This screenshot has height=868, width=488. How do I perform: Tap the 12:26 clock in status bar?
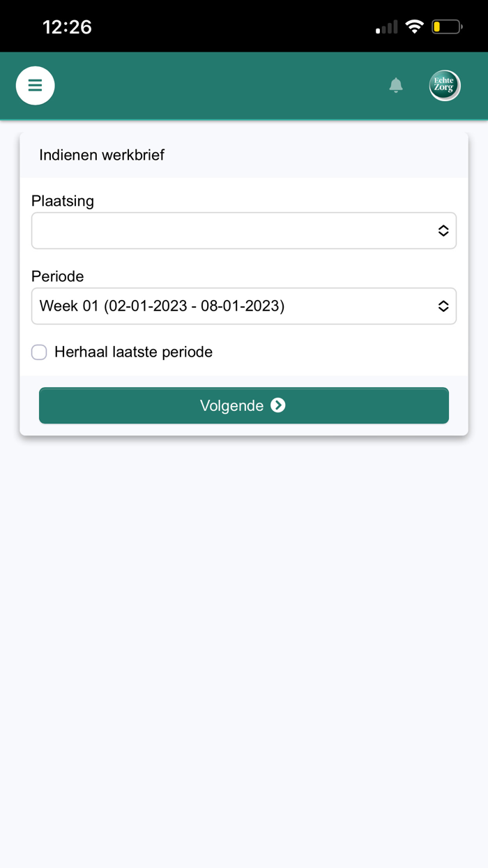[x=67, y=27]
